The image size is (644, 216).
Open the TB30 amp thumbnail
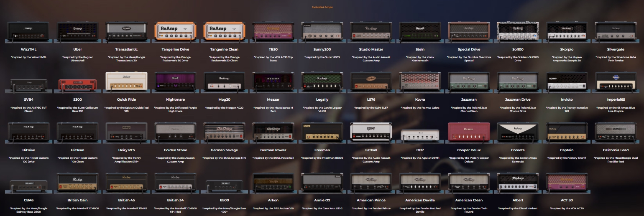coord(273,32)
